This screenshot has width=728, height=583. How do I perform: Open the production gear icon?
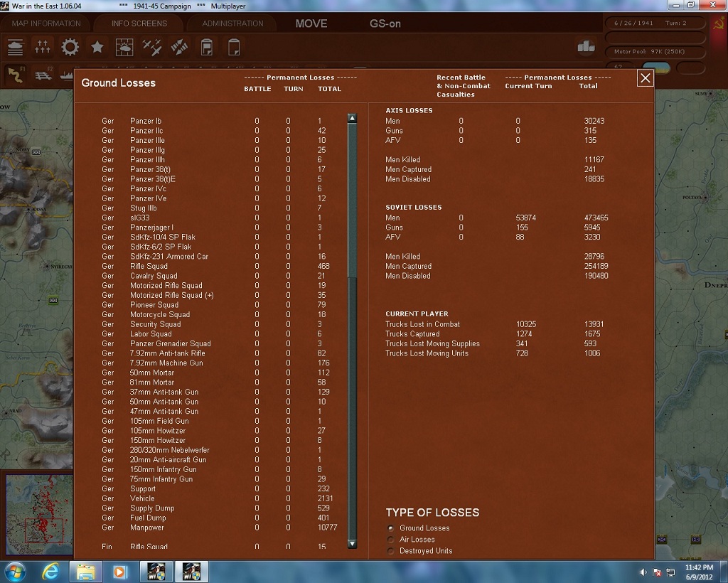click(x=70, y=47)
